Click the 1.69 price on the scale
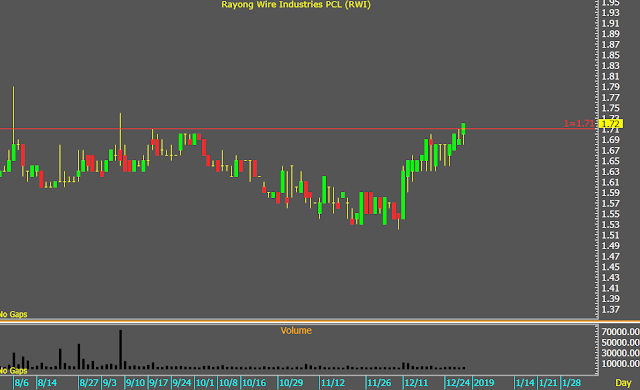 click(x=611, y=140)
